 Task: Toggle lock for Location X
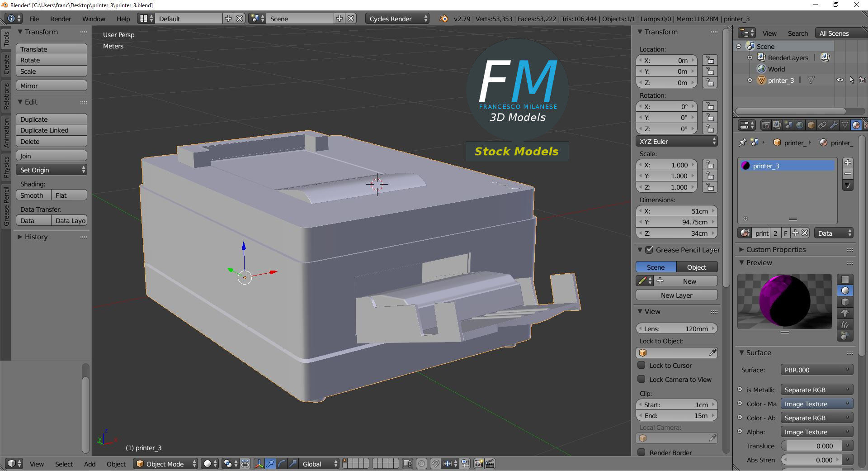tap(710, 60)
